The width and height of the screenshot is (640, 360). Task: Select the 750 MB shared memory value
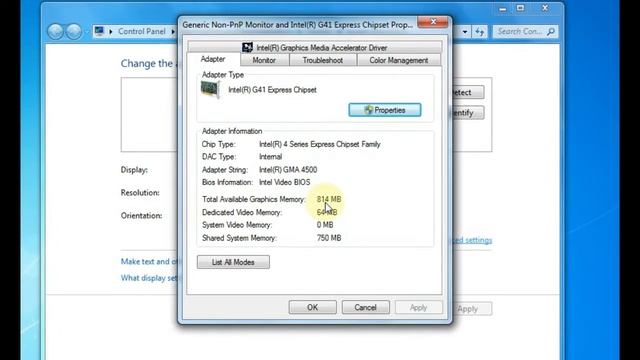[x=329, y=238]
